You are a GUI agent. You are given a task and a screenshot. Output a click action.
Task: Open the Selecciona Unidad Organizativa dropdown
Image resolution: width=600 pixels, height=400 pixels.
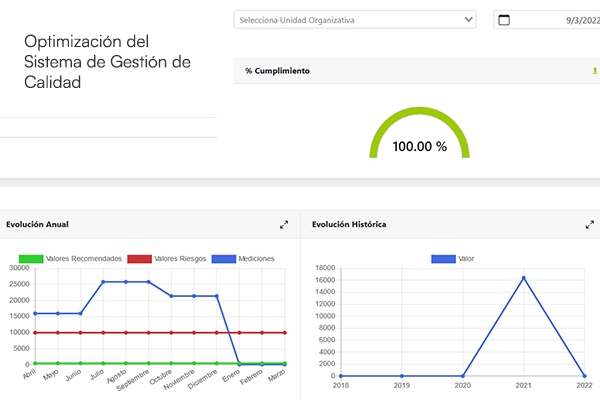click(x=355, y=20)
